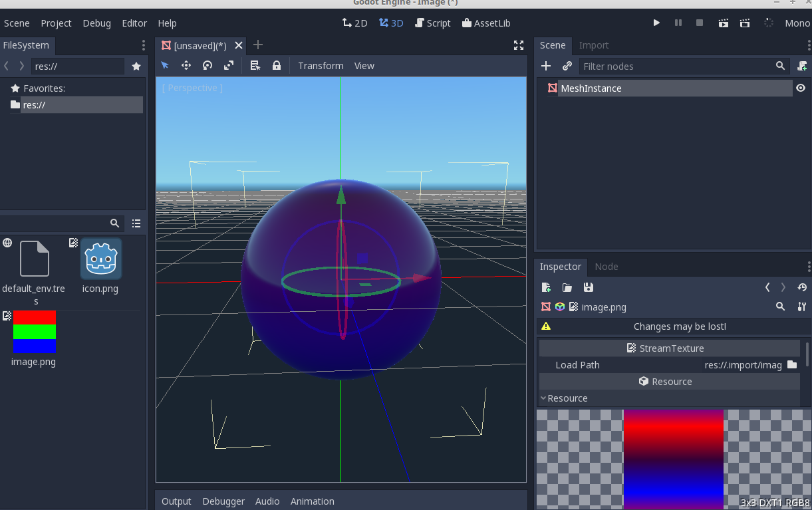This screenshot has height=510, width=812.
Task: Open the Help menu
Action: [167, 23]
